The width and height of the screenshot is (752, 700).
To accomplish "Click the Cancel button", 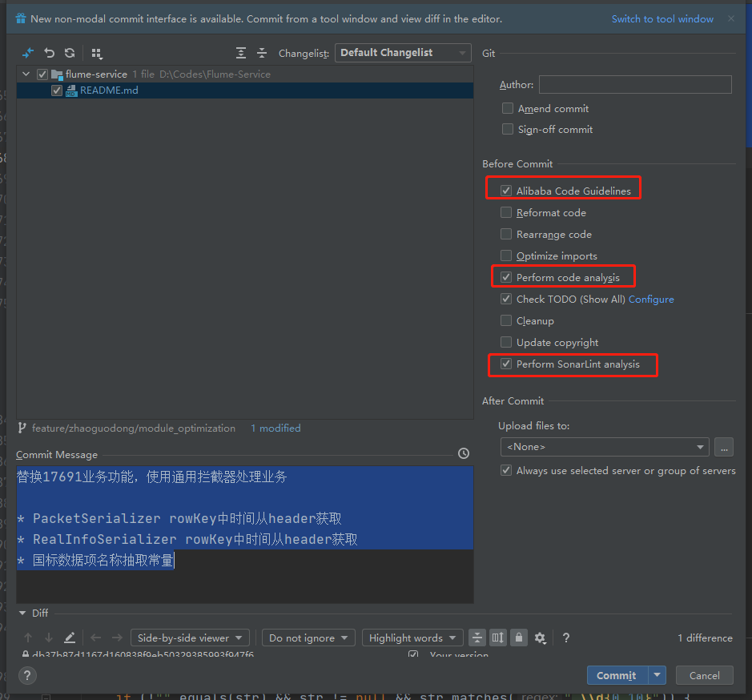I will [x=704, y=675].
